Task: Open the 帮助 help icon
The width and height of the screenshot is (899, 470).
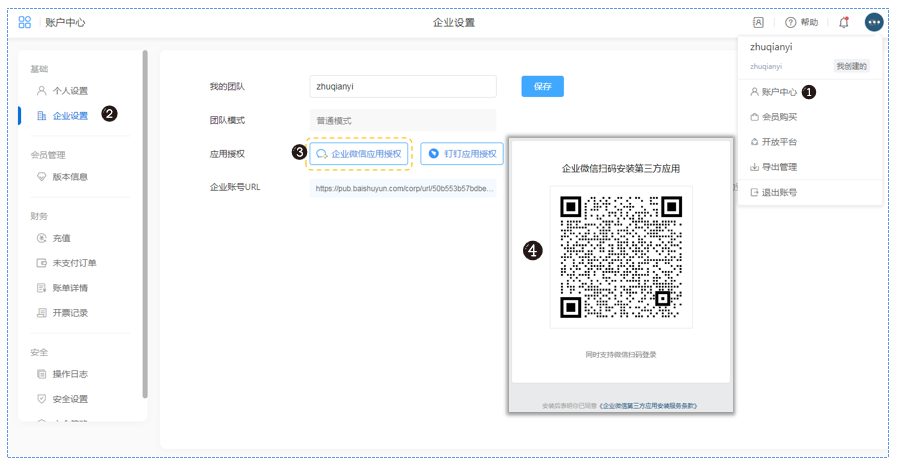Action: click(x=801, y=22)
